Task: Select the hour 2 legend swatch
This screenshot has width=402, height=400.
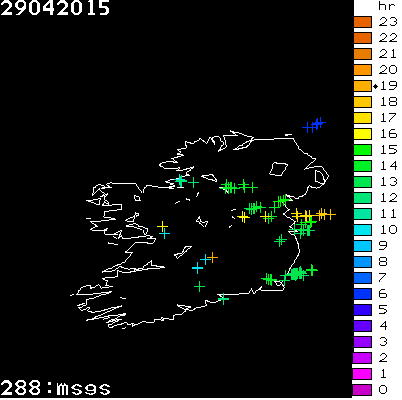Action: pos(362,358)
